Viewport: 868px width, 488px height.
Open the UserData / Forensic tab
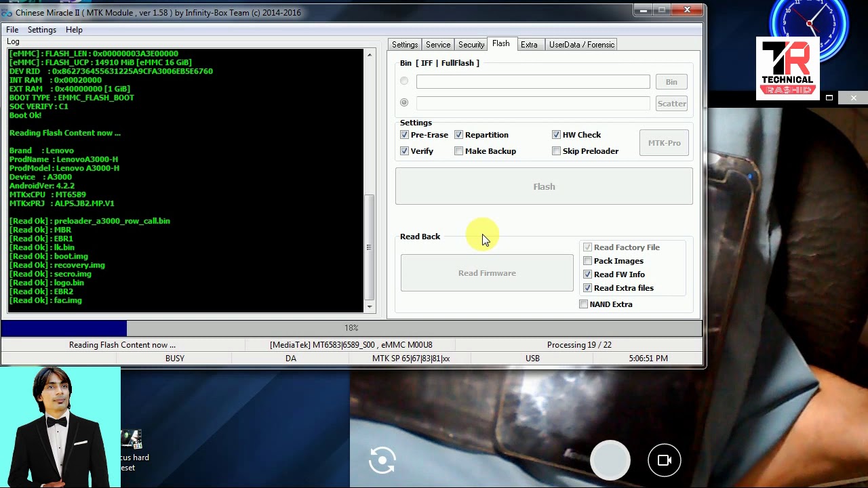coord(582,45)
